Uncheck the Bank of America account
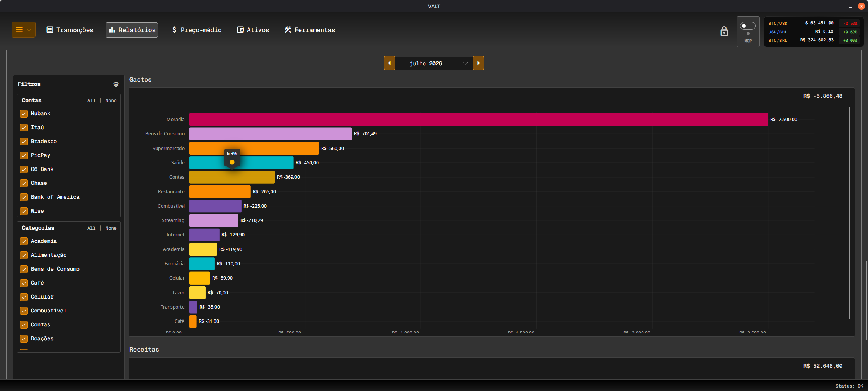The height and width of the screenshot is (391, 868). (24, 197)
